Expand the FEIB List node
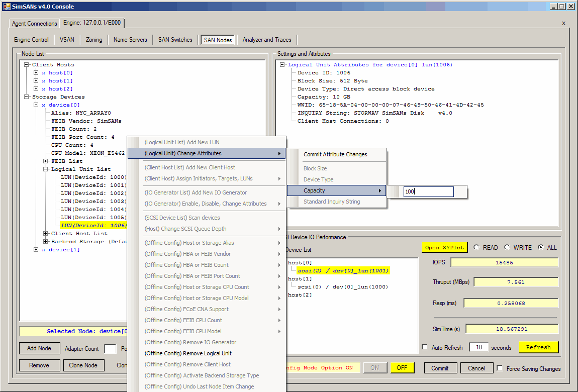Viewport: 578px width, 392px height. (46, 161)
